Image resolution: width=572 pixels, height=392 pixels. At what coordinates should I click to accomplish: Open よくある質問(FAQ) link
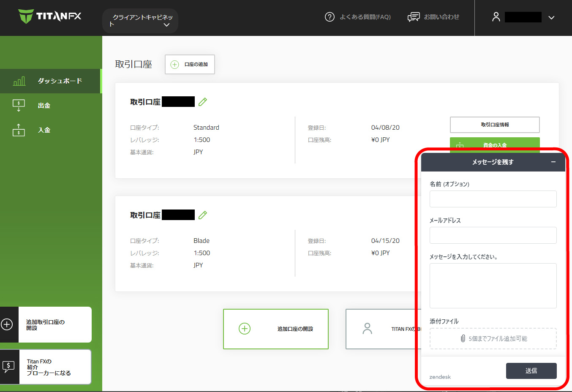pos(365,17)
